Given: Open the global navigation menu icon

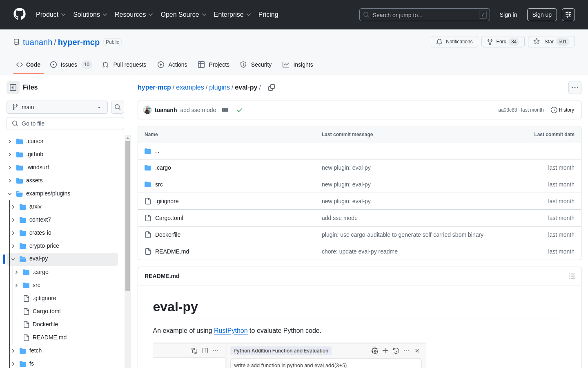Looking at the screenshot, I should coord(568,15).
